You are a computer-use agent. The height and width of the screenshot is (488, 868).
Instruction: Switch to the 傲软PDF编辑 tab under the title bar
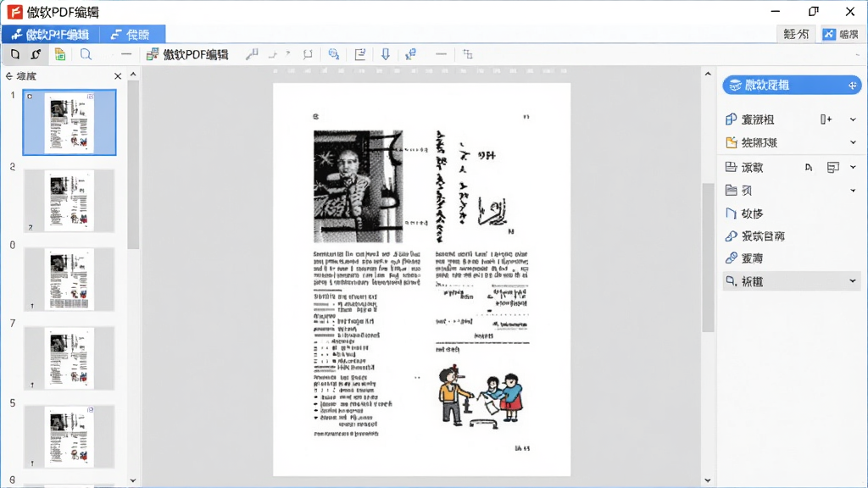pyautogui.click(x=50, y=34)
